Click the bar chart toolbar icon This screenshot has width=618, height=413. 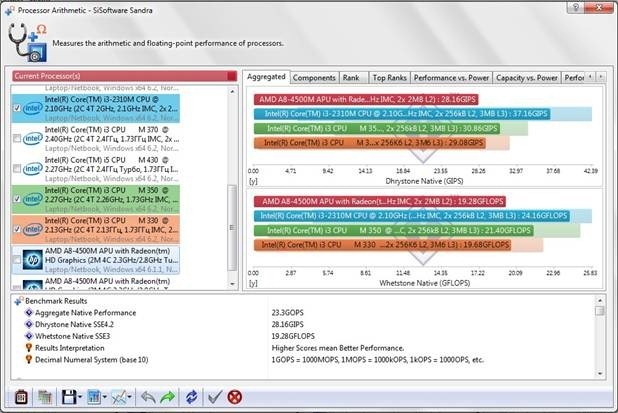click(94, 397)
